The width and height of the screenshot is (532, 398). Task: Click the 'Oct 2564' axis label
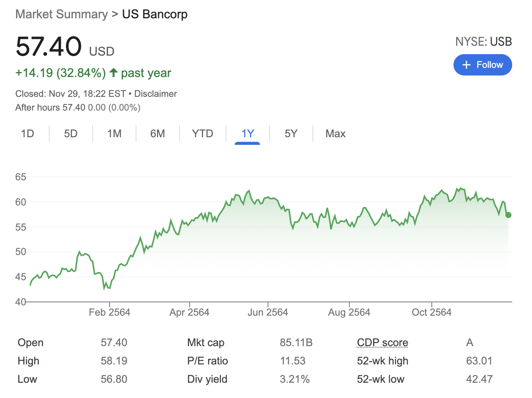click(x=431, y=312)
